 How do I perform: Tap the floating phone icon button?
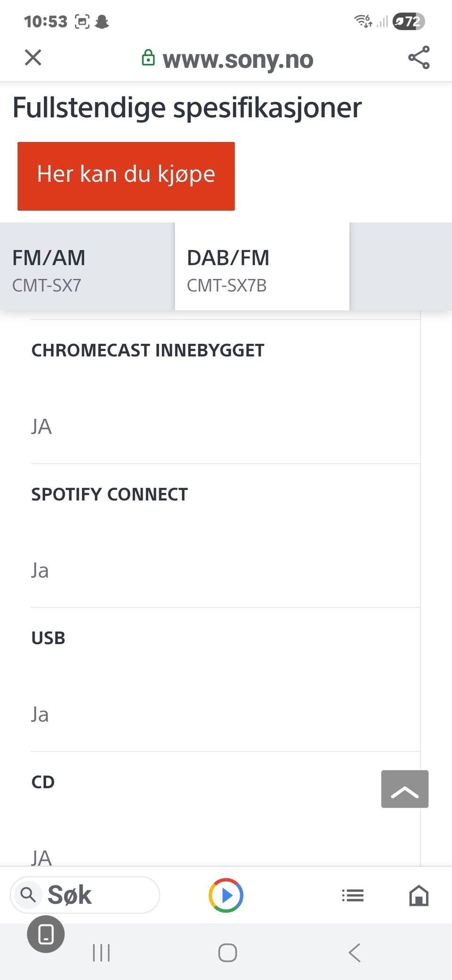(46, 934)
